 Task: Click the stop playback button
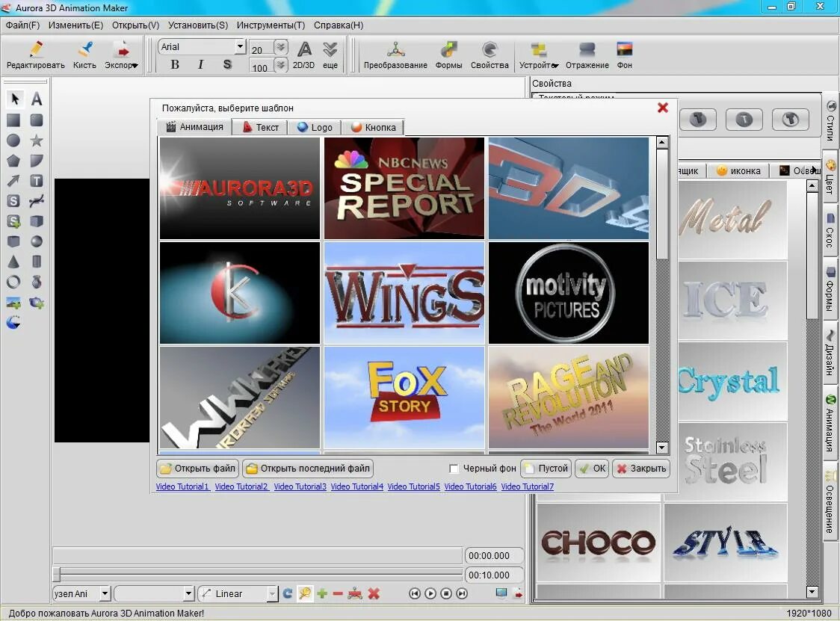(x=445, y=593)
